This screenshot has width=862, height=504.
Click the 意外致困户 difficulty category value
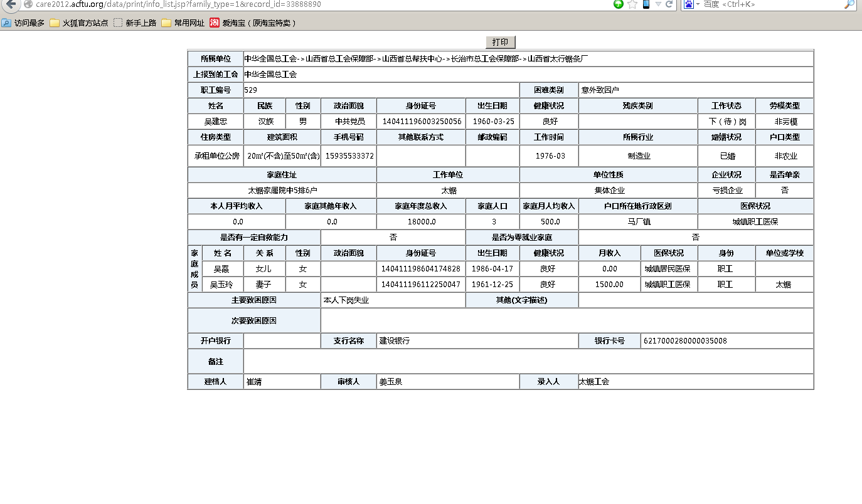tap(600, 90)
